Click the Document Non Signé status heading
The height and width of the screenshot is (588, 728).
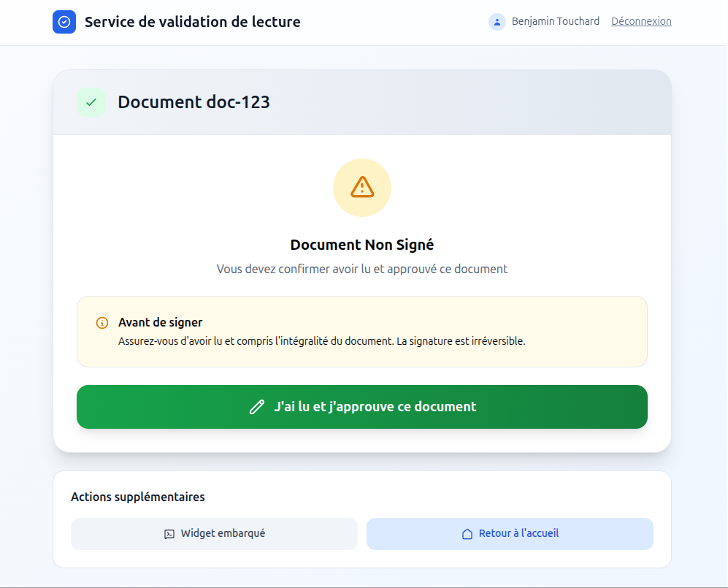click(x=362, y=245)
